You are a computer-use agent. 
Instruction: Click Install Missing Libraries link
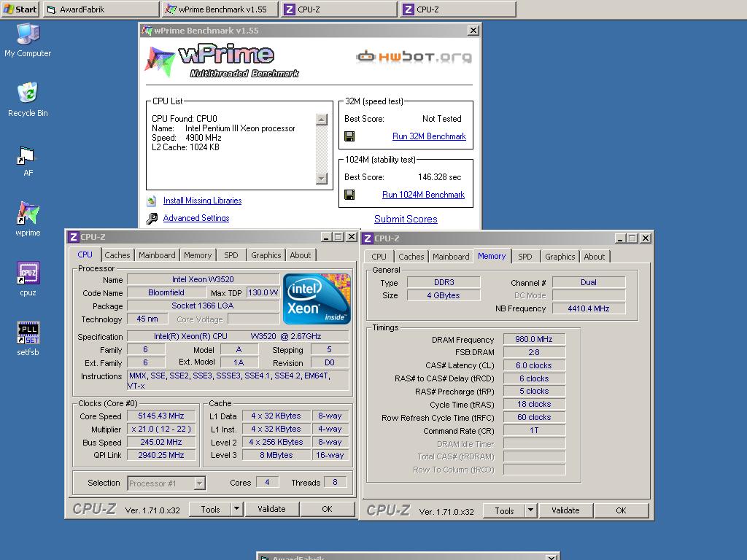coord(203,201)
